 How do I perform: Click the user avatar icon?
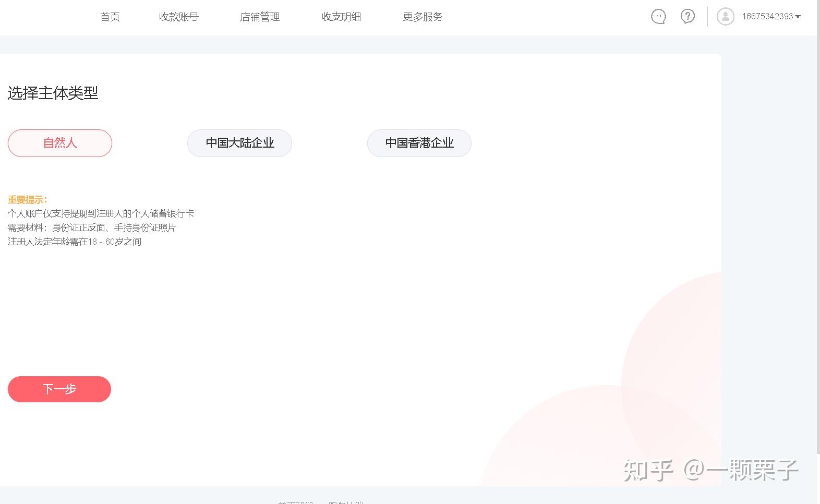[725, 17]
